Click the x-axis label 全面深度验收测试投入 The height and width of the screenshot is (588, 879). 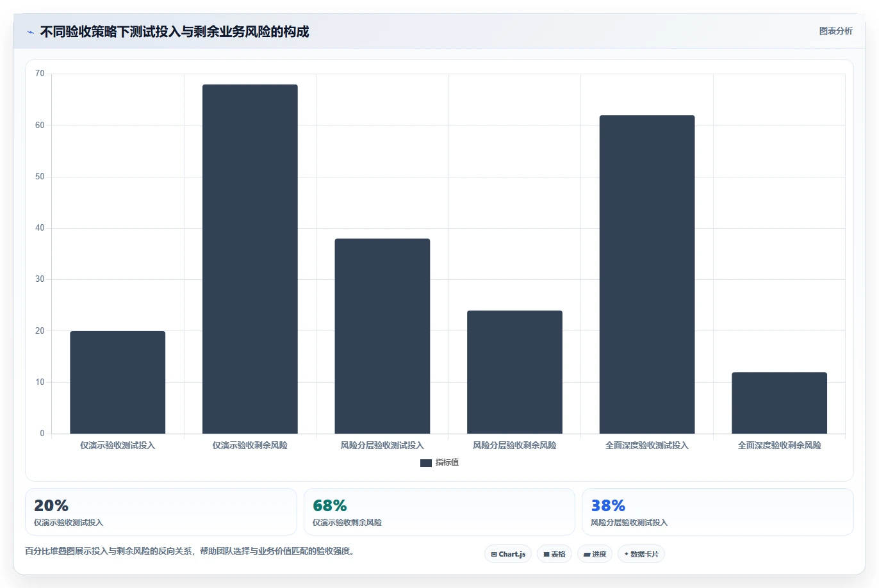click(647, 445)
